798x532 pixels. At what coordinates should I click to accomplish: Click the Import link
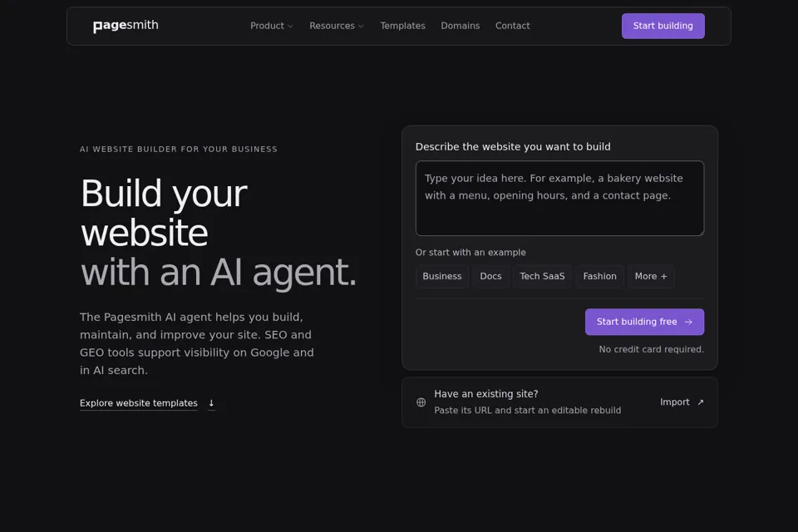point(682,402)
